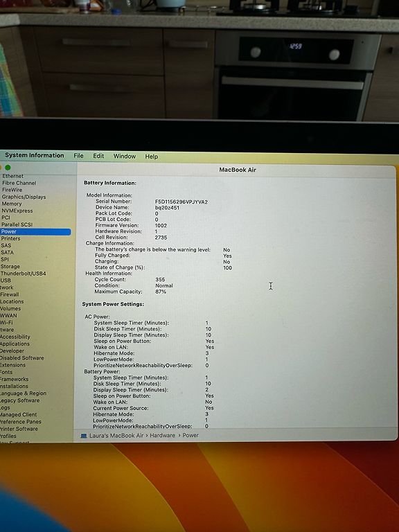Viewport: 399px width, 532px height.
Task: Select SAS in the sidebar
Action: (6, 245)
